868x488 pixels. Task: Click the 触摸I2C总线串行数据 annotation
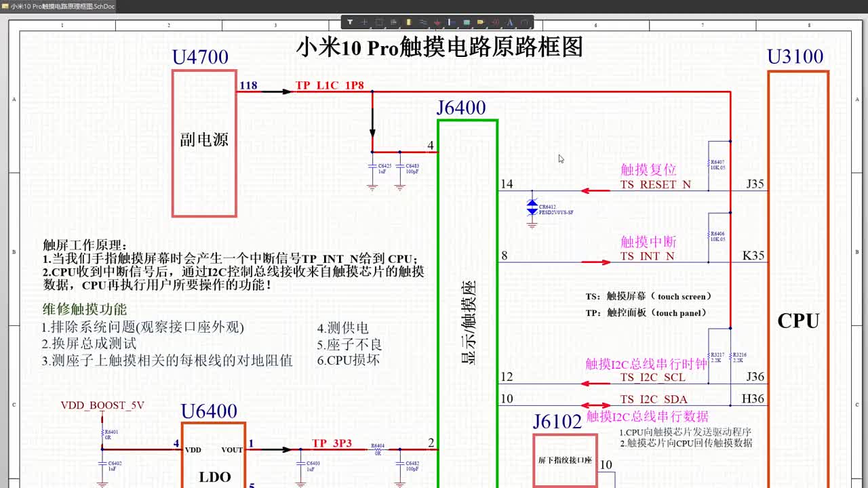click(648, 415)
